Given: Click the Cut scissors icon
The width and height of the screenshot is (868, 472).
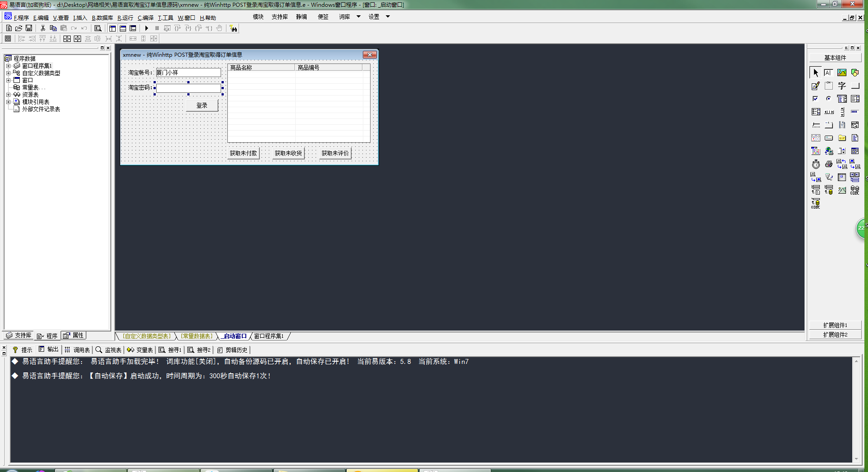Looking at the screenshot, I should point(43,28).
